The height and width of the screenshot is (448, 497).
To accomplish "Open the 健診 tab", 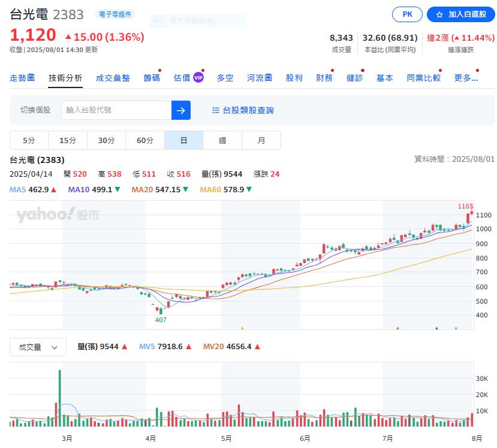I will 354,78.
